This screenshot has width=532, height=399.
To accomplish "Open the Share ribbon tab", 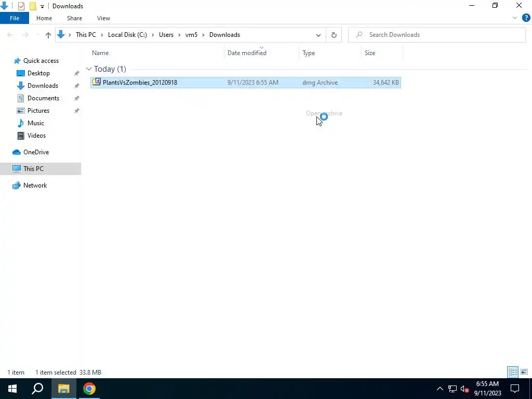I will pyautogui.click(x=74, y=18).
